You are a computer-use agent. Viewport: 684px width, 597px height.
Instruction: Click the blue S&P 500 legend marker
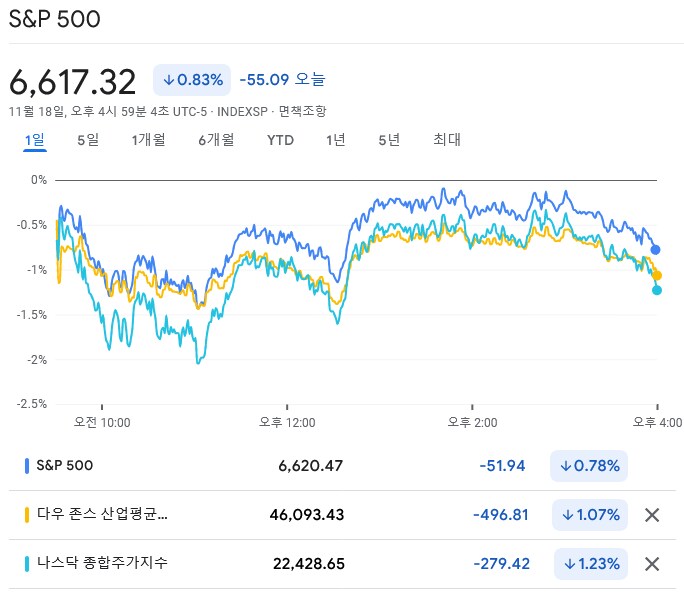click(x=26, y=465)
